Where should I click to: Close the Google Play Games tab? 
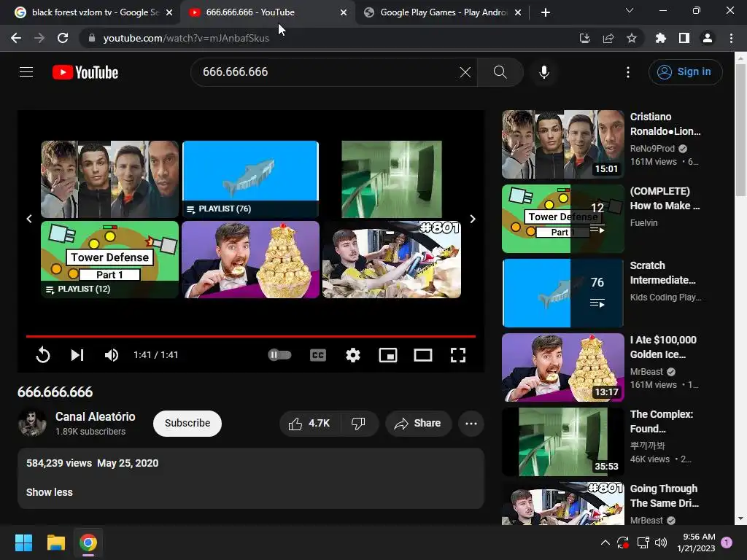(519, 12)
